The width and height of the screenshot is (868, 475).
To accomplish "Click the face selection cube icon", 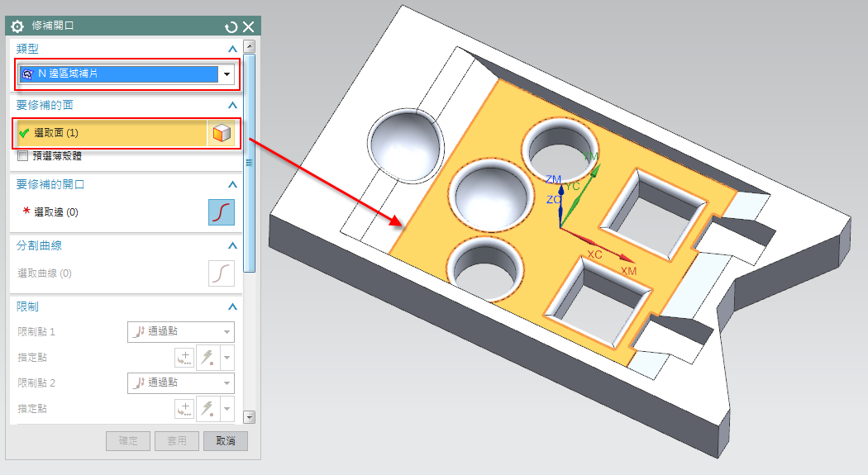I will [222, 133].
